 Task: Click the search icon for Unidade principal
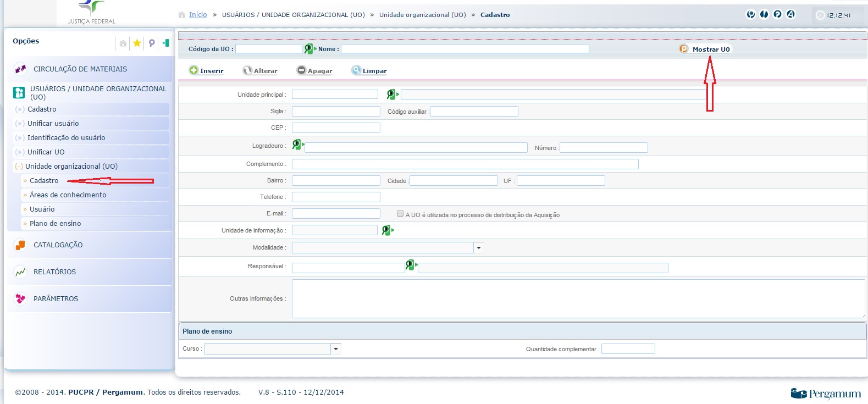coord(391,95)
